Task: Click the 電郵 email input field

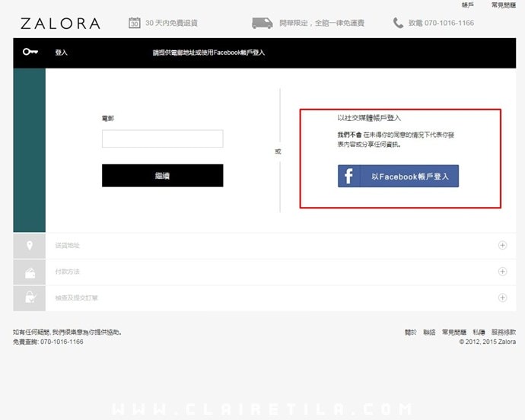Action: [x=162, y=138]
